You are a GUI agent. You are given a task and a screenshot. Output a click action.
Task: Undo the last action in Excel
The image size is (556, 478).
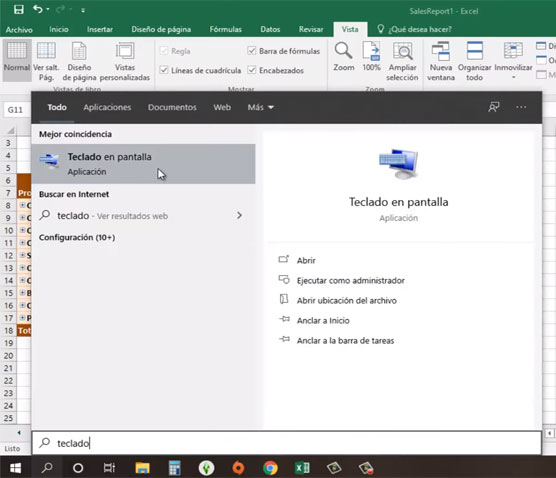pyautogui.click(x=38, y=9)
